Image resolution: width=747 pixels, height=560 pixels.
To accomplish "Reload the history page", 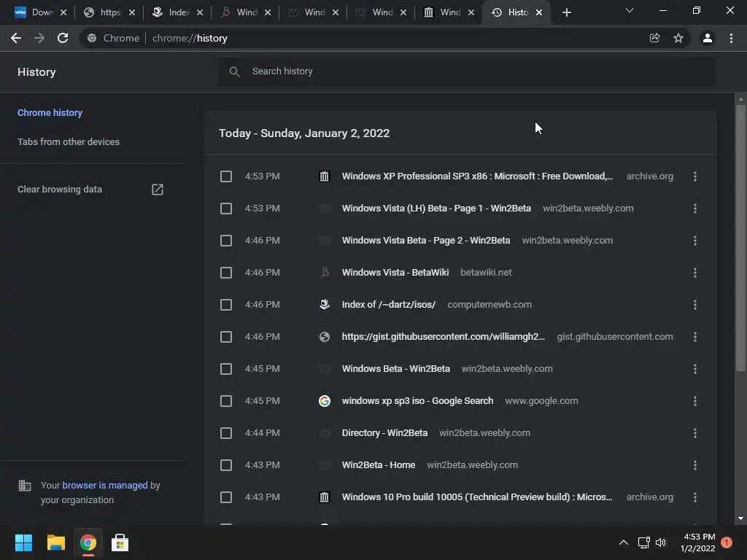I will [x=63, y=38].
